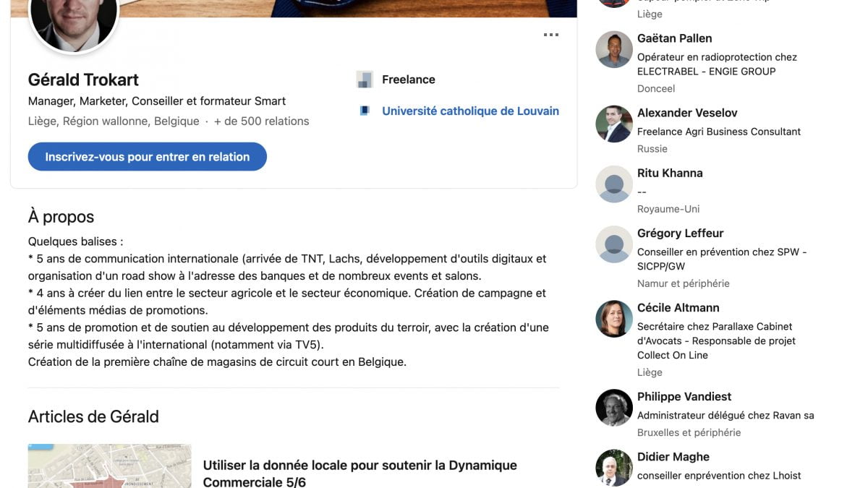
Task: Open the three-dot more options menu
Action: tap(551, 35)
